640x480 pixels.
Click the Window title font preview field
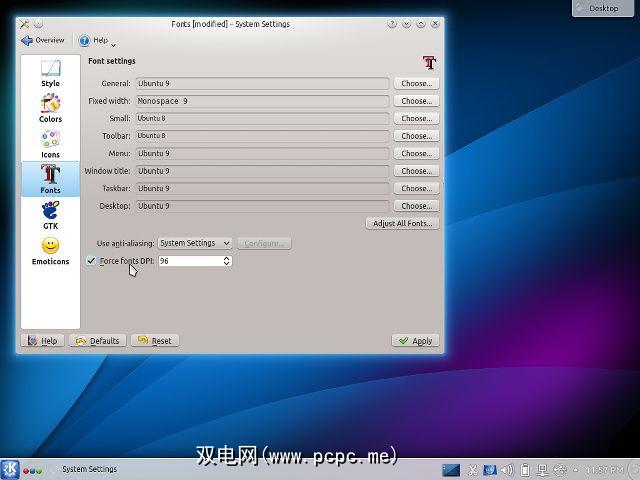coord(262,171)
